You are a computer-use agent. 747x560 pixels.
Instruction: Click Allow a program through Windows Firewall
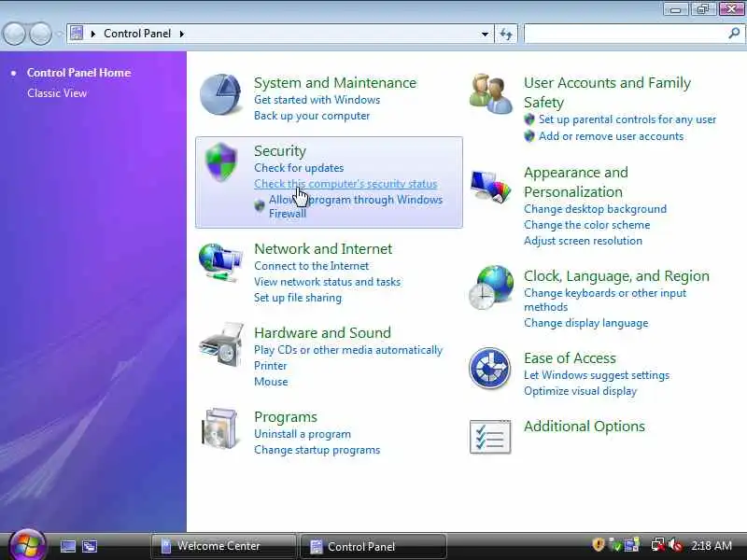click(x=356, y=206)
